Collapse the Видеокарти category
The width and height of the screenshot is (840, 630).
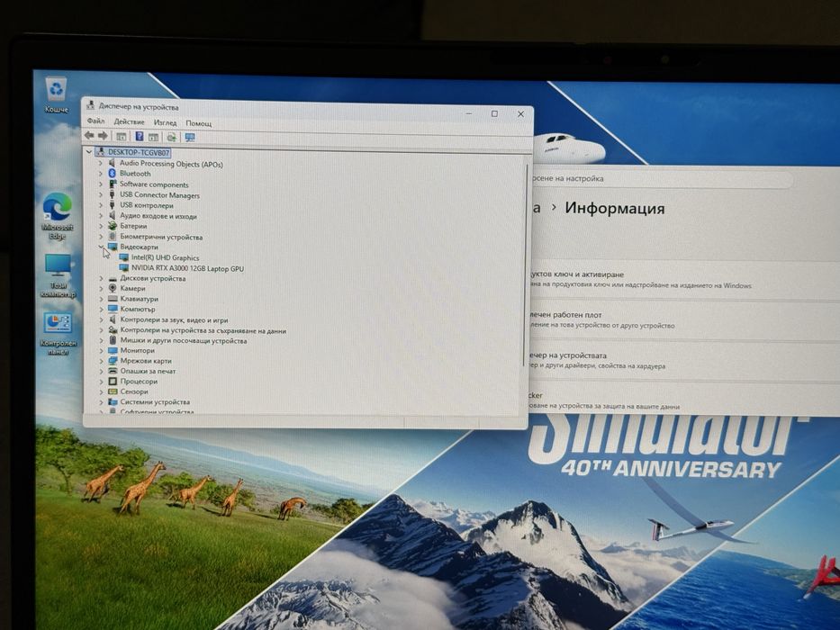point(101,247)
